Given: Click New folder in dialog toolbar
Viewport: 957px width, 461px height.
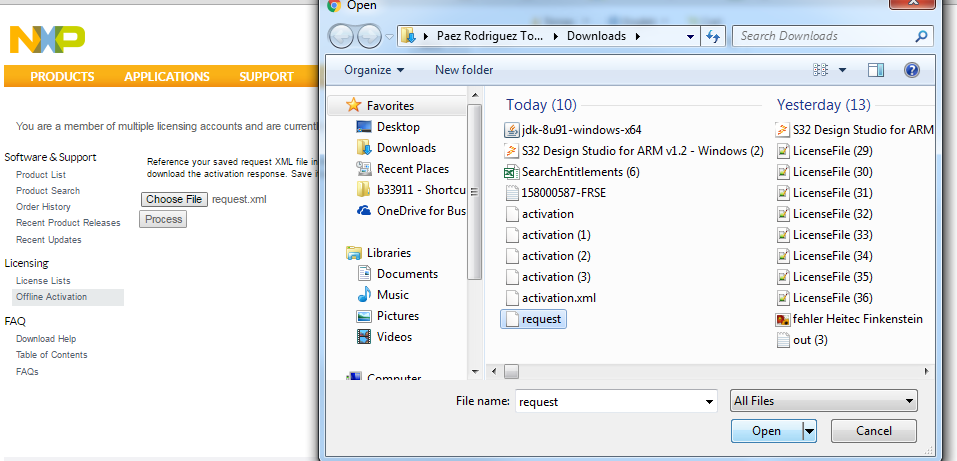Looking at the screenshot, I should [464, 70].
